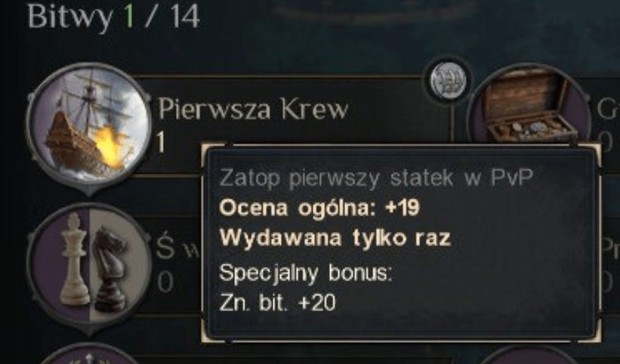620x364 pixels.
Task: Click the Zn. bit. +20 bonus line
Action: (278, 303)
